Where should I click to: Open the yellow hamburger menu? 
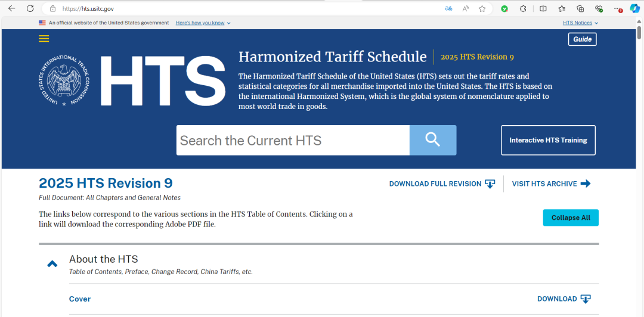(44, 39)
